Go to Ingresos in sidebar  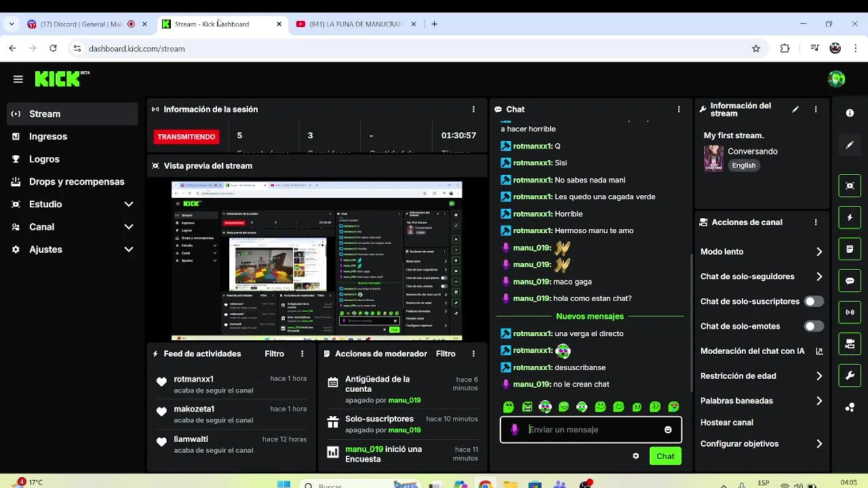click(72, 136)
